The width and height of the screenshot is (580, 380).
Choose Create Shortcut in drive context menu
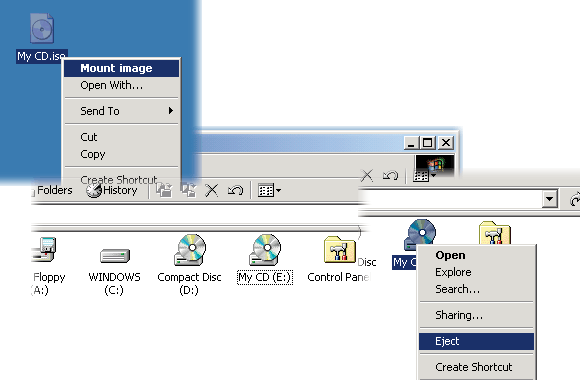(x=476, y=367)
